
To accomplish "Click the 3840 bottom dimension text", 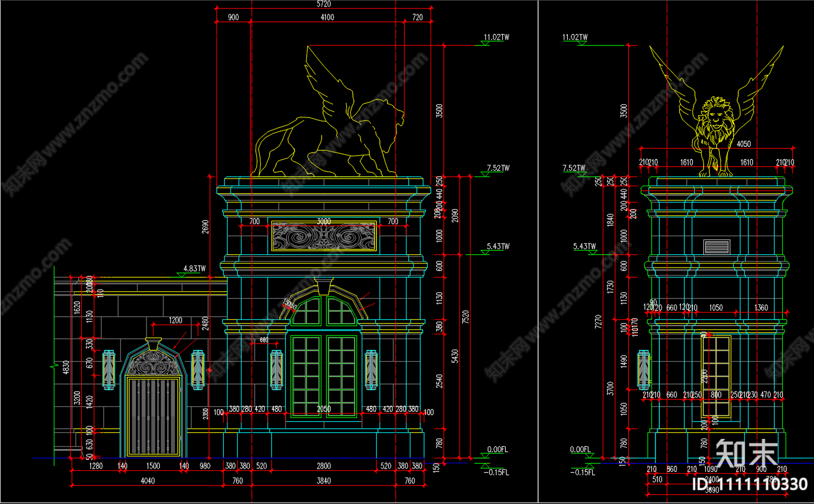I will (324, 481).
